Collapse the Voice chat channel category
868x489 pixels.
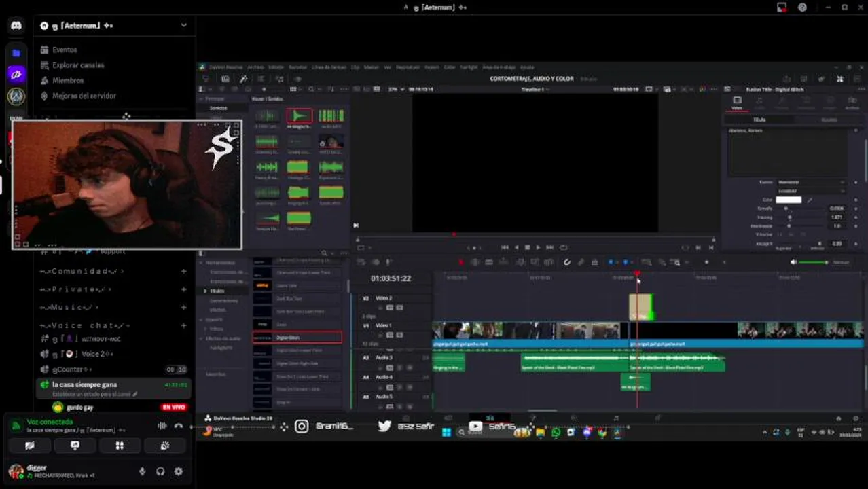pos(85,325)
